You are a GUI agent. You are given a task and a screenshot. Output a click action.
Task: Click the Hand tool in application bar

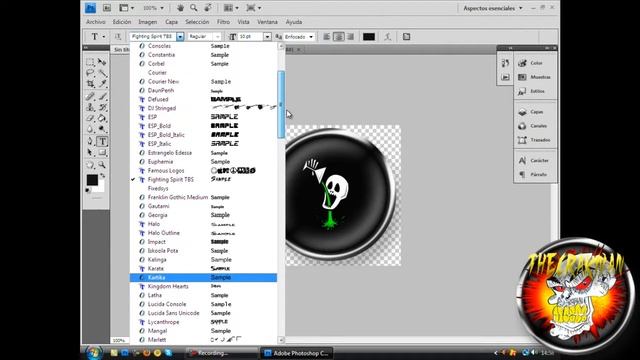(180, 8)
